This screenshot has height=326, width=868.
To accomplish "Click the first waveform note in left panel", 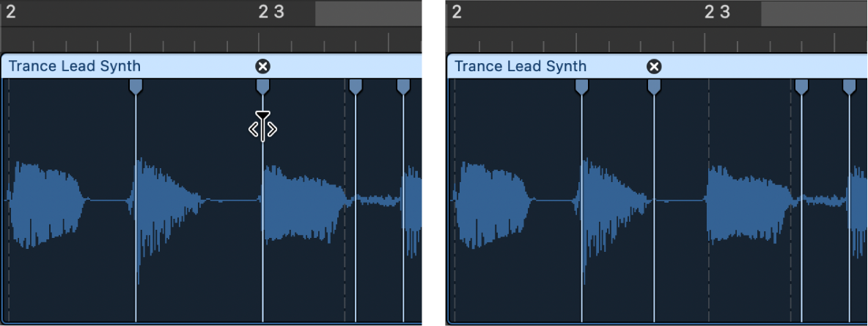I will click(45, 198).
